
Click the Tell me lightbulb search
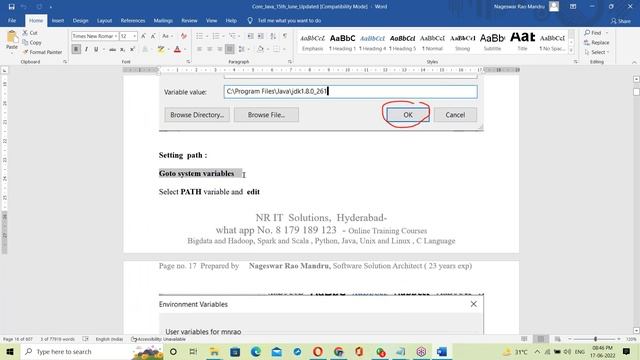tap(250, 20)
